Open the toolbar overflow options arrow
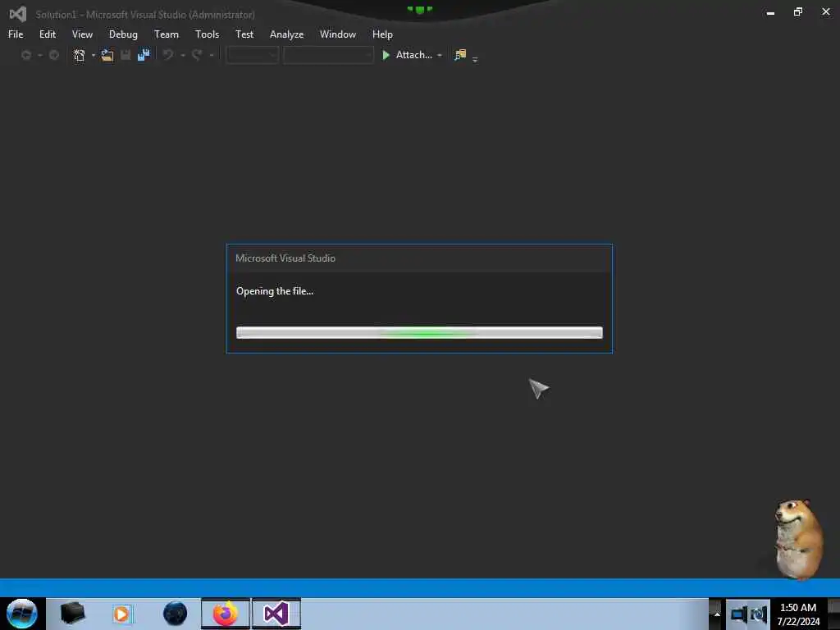The height and width of the screenshot is (630, 840). click(x=475, y=59)
